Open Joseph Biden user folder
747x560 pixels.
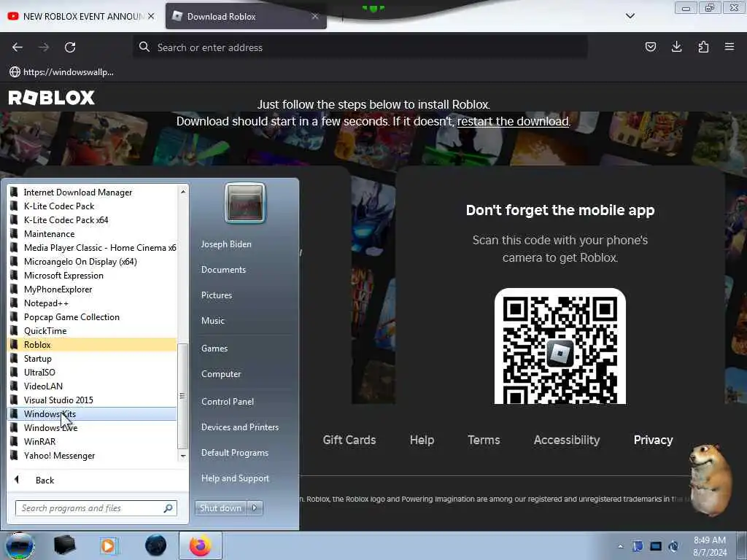click(226, 244)
